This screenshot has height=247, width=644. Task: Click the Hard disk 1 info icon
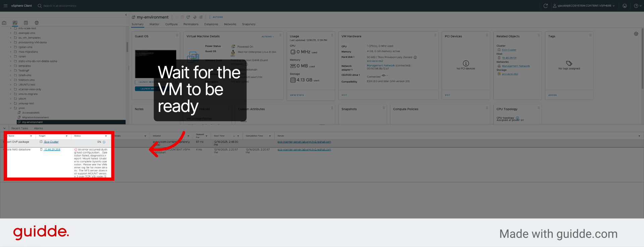click(x=415, y=57)
